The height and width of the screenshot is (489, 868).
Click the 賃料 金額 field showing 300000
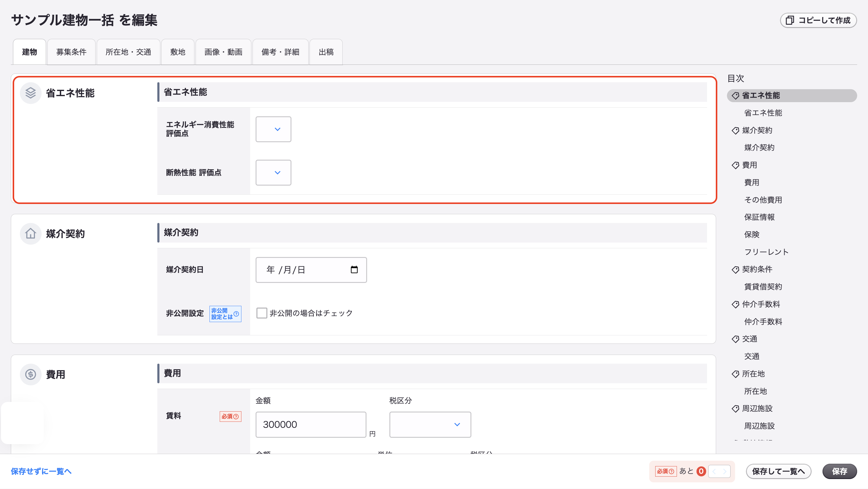tap(311, 424)
